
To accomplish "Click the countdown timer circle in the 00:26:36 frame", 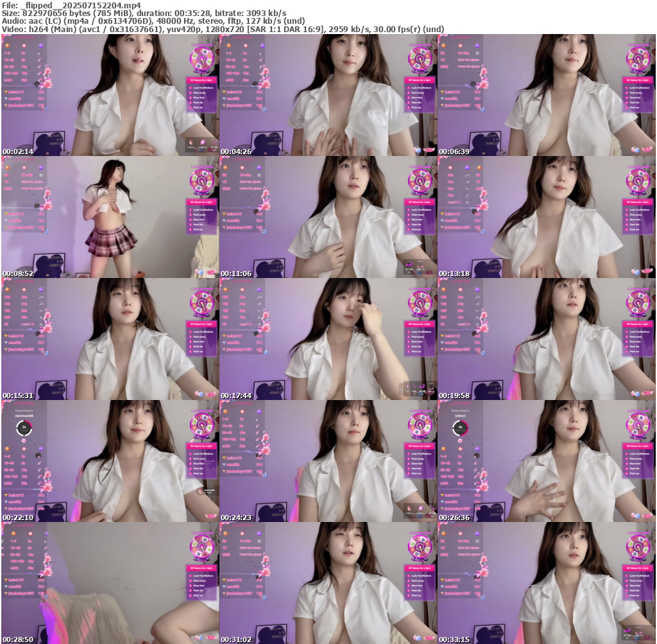I will (x=460, y=428).
